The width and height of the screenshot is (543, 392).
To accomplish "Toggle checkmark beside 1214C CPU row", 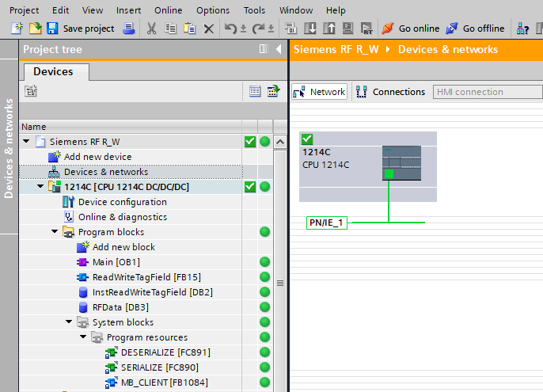I will (x=250, y=187).
